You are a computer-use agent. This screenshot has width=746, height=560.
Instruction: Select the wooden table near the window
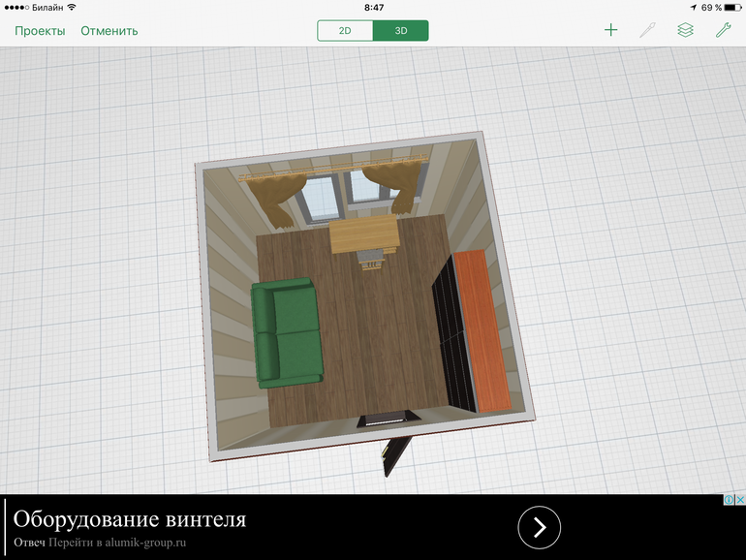364,236
